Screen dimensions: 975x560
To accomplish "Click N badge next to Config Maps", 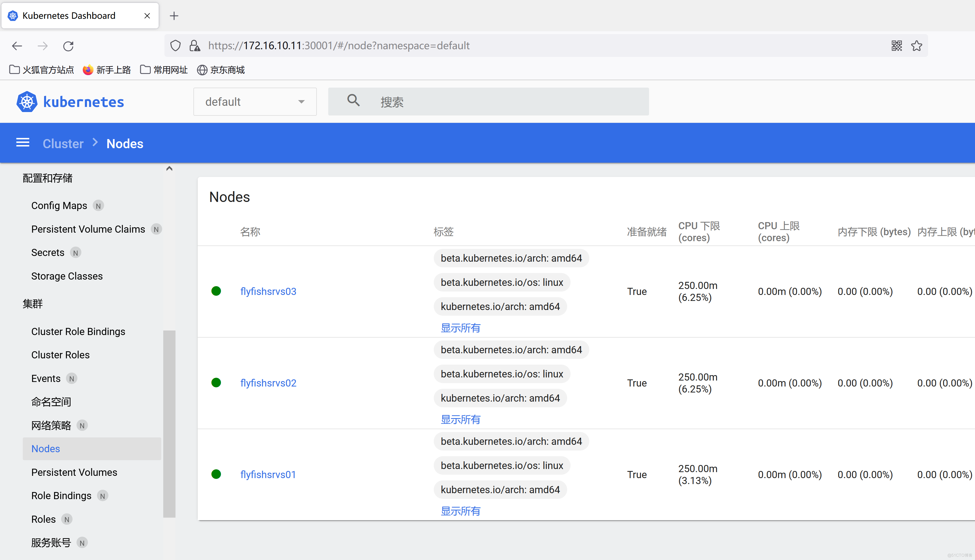I will [98, 206].
